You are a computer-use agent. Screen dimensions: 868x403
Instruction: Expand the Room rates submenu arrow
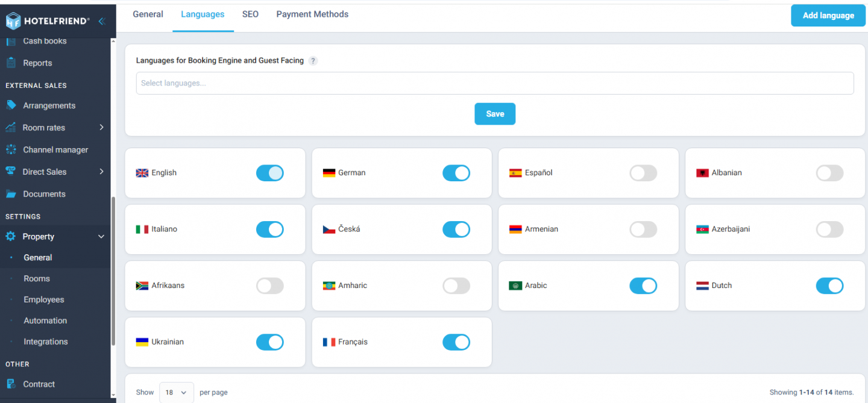click(x=101, y=128)
